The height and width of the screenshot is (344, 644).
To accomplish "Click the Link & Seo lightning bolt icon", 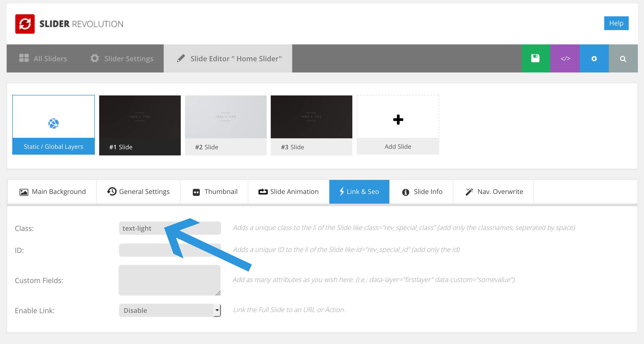I will [342, 191].
